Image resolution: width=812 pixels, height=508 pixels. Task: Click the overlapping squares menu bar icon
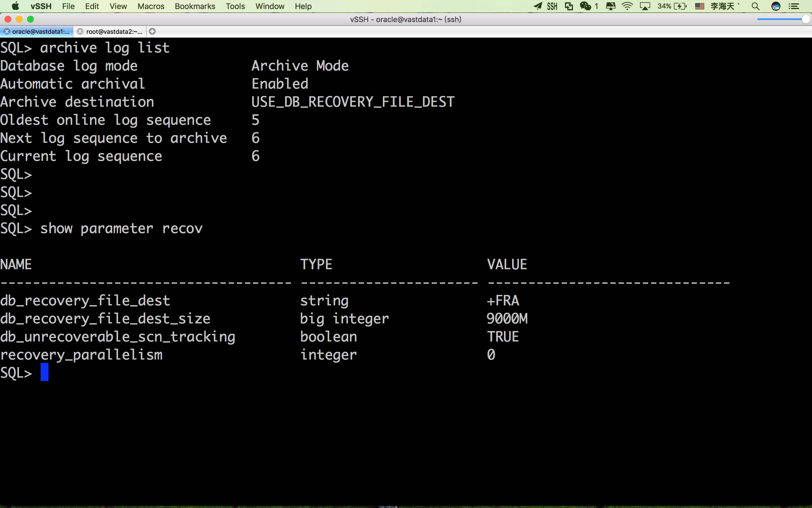[x=569, y=6]
